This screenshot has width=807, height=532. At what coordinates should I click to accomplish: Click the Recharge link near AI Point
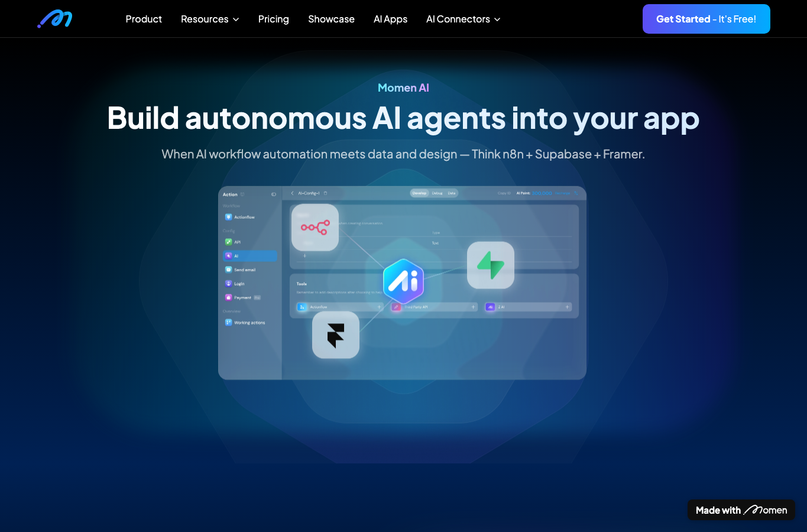[562, 193]
